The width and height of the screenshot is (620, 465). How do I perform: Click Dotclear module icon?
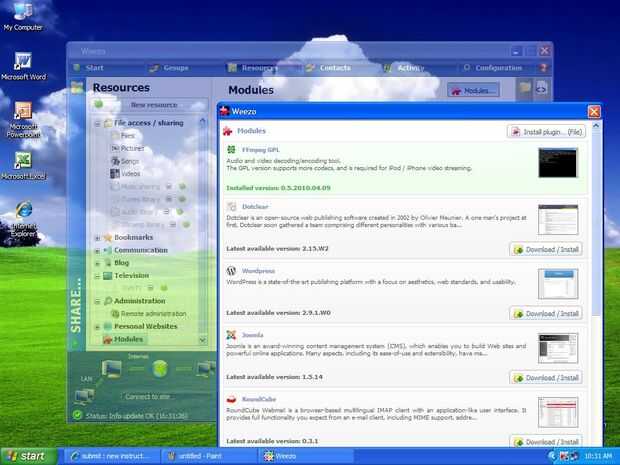[x=231, y=206]
